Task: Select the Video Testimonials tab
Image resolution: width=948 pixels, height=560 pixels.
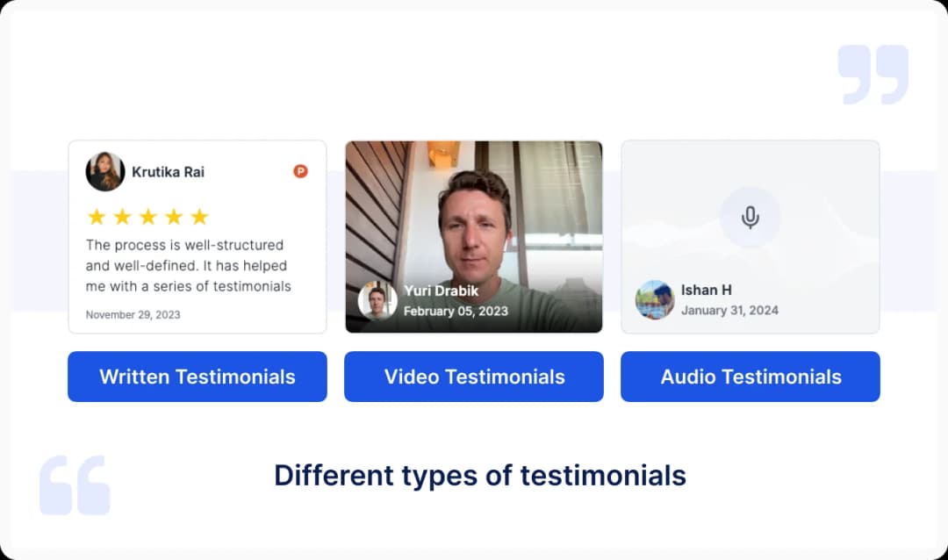Action: click(473, 377)
